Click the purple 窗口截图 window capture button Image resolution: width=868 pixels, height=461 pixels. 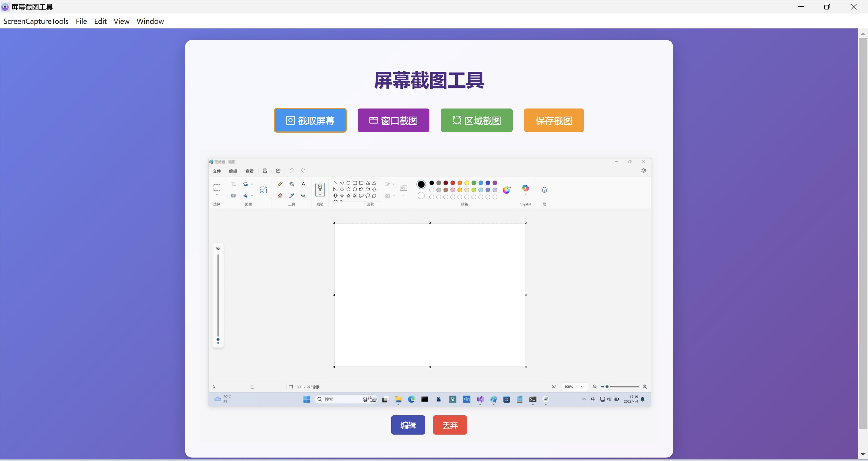pyautogui.click(x=393, y=120)
